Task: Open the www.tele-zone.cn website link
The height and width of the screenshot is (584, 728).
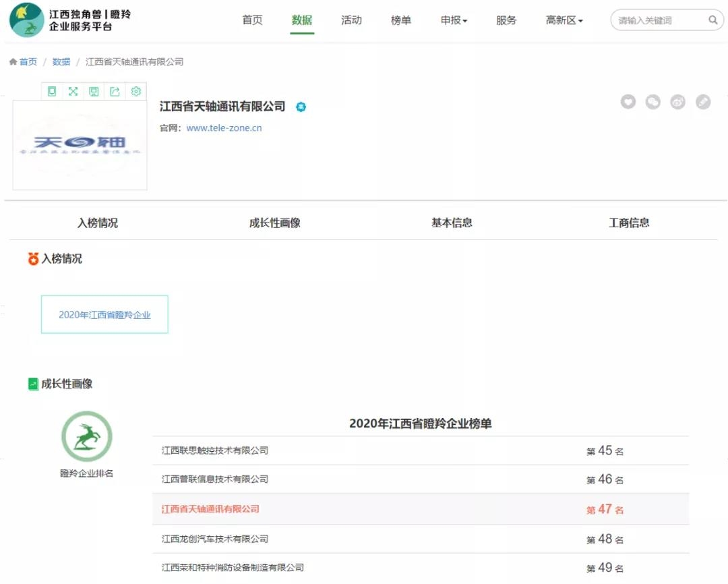Action: coord(224,127)
